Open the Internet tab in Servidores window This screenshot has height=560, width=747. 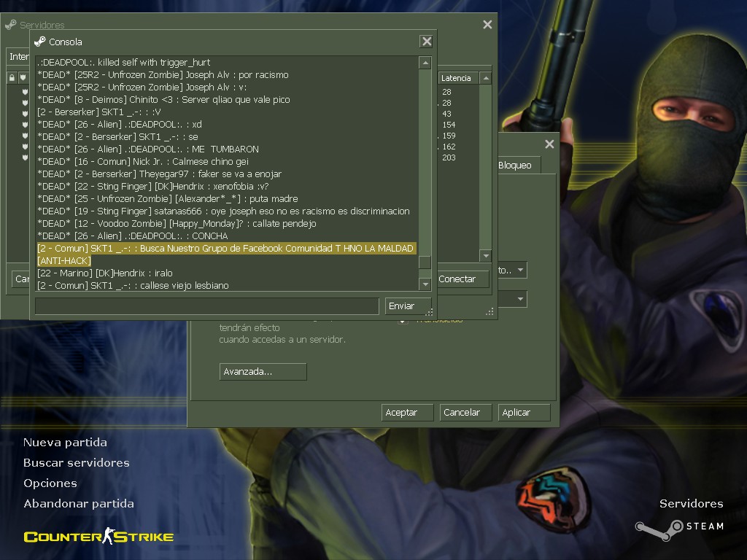tap(18, 57)
